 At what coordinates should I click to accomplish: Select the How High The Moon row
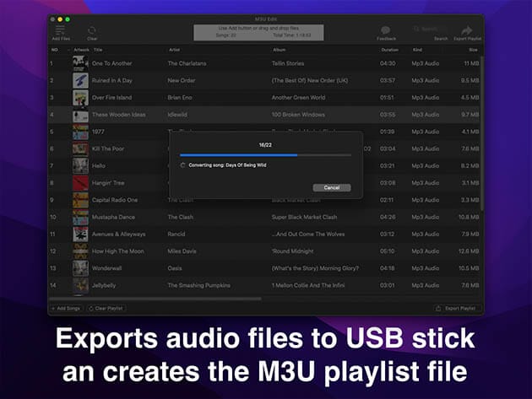click(253, 251)
